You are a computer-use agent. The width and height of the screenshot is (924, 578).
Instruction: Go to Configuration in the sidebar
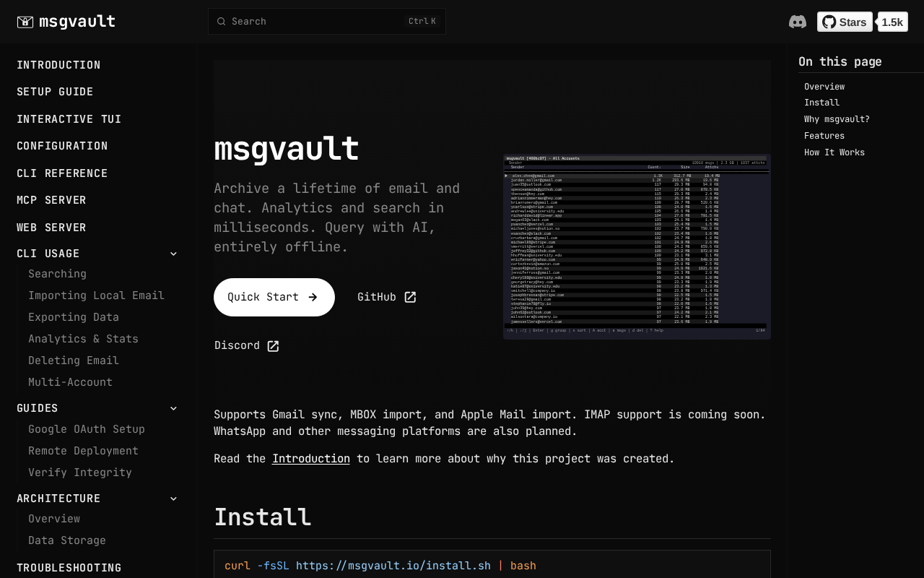[62, 146]
